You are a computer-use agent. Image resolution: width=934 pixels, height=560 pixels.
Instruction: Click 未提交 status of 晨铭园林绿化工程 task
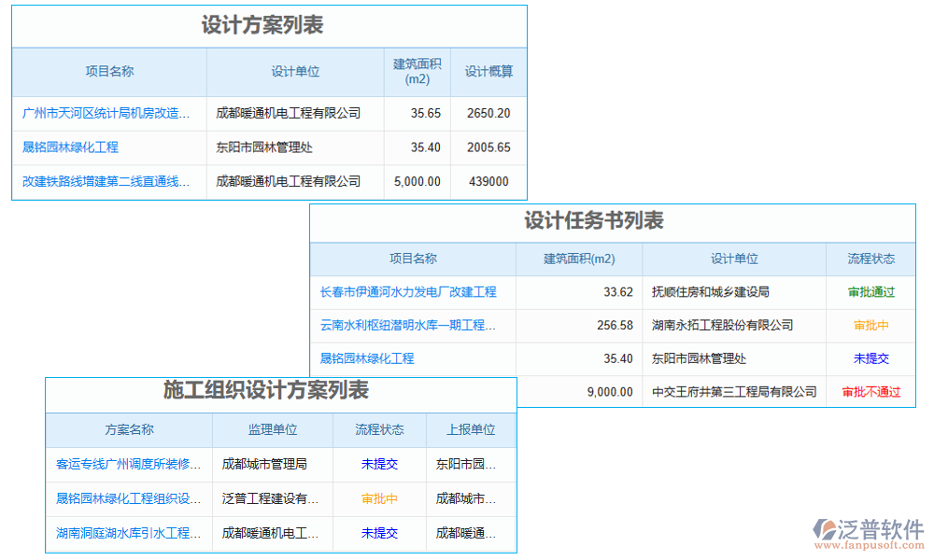(870, 357)
